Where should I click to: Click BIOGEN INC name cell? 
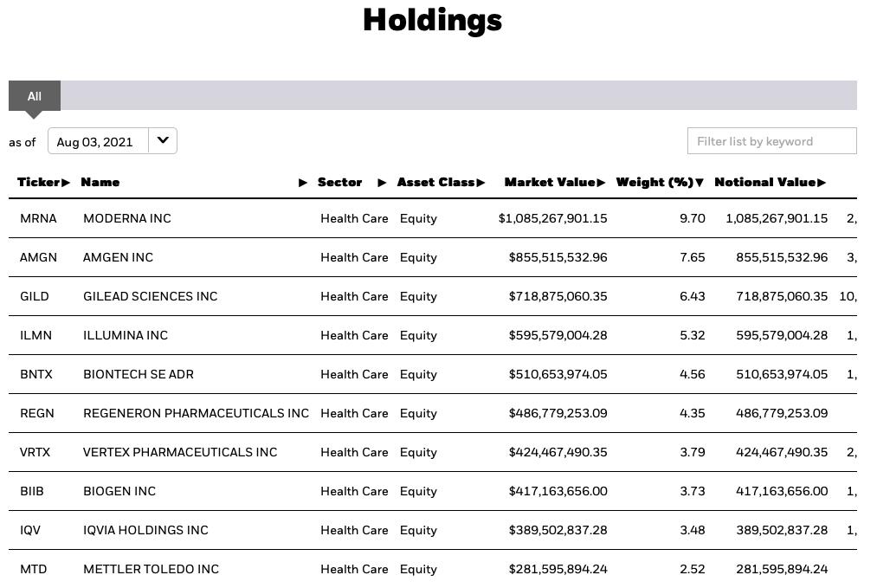point(119,491)
